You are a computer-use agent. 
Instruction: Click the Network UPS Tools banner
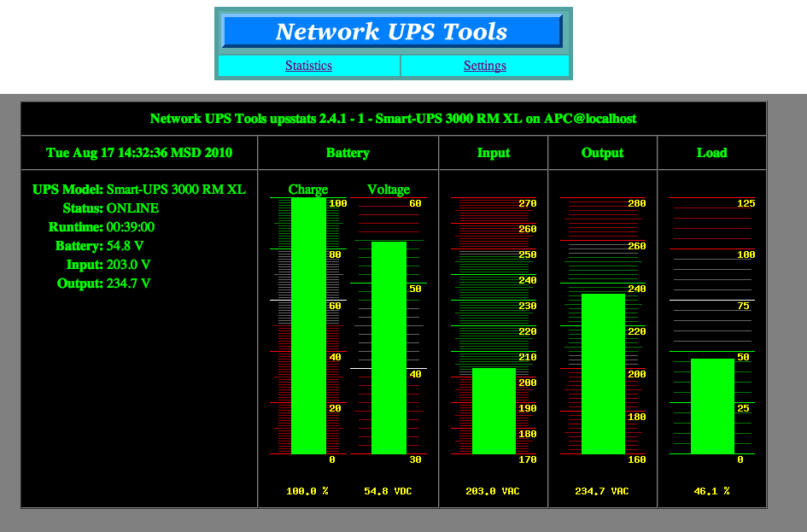point(392,32)
